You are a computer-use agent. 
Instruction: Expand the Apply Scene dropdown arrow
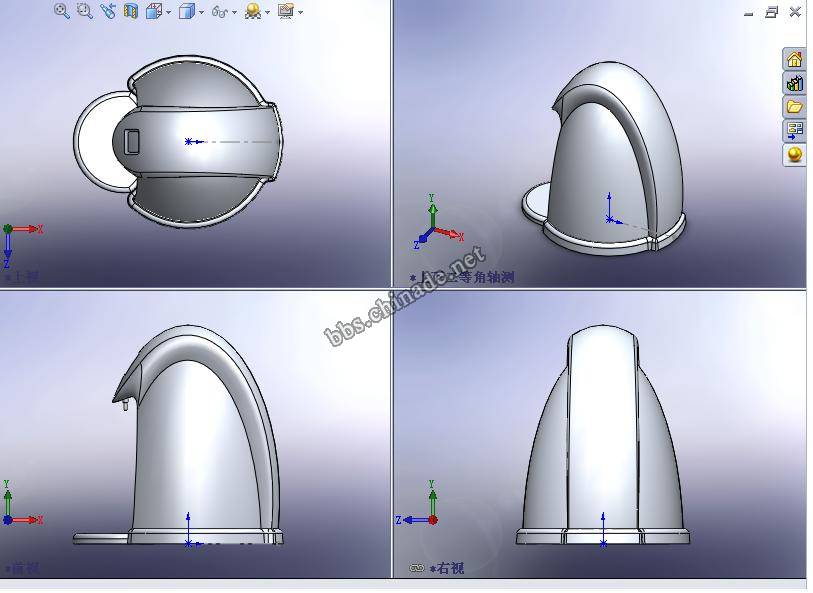tap(268, 12)
